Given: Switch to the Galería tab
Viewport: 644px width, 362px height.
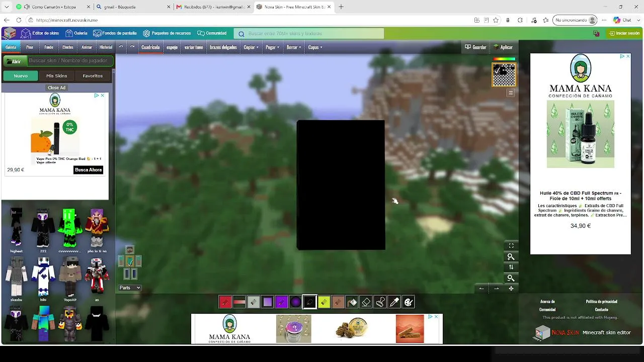Looking at the screenshot, I should click(11, 47).
